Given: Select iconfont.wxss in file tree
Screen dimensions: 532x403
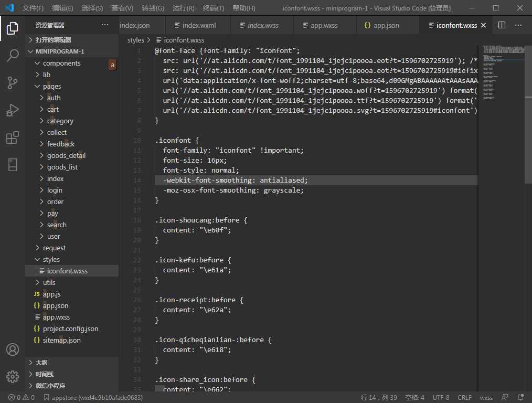Looking at the screenshot, I should tap(72, 271).
